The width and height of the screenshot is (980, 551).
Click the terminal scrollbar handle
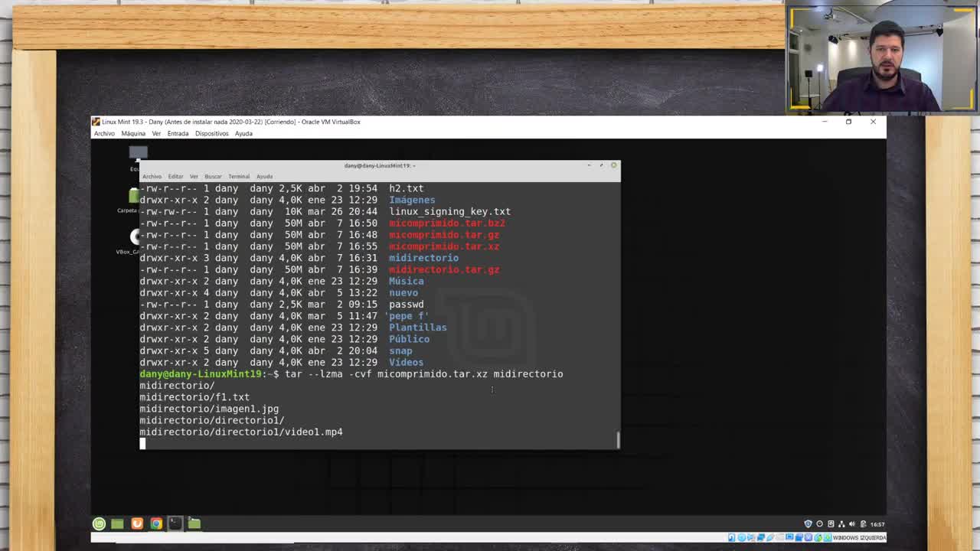(617, 439)
